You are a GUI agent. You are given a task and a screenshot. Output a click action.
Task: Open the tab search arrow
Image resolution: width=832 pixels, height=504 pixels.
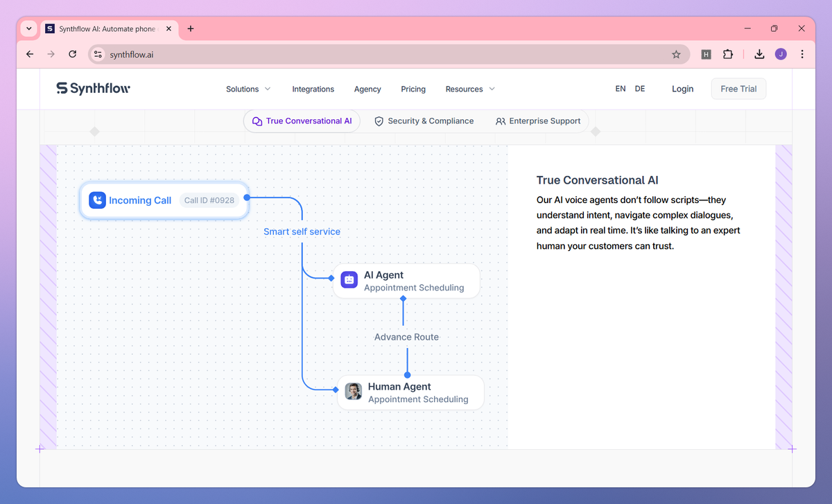pyautogui.click(x=28, y=28)
